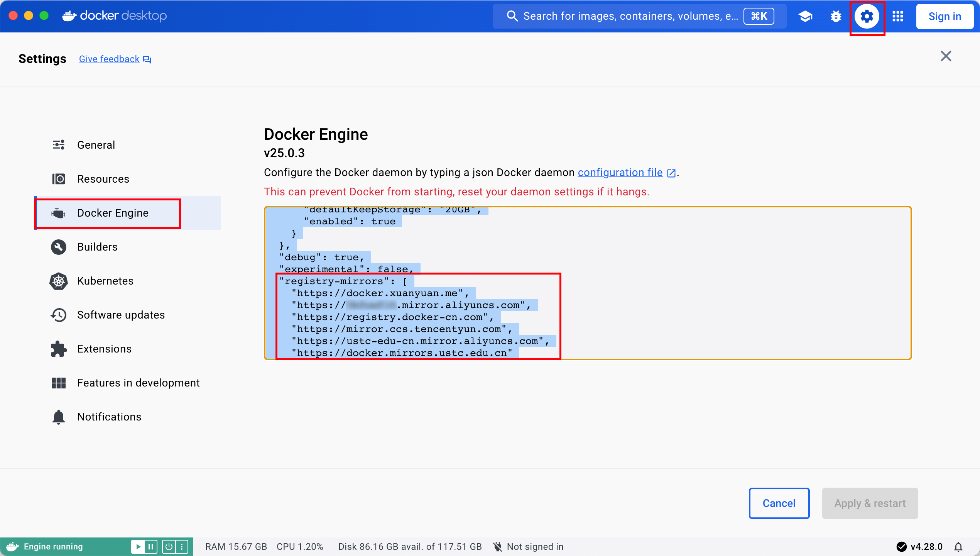980x556 pixels.
Task: Click the Builders wrench icon
Action: pyautogui.click(x=59, y=247)
